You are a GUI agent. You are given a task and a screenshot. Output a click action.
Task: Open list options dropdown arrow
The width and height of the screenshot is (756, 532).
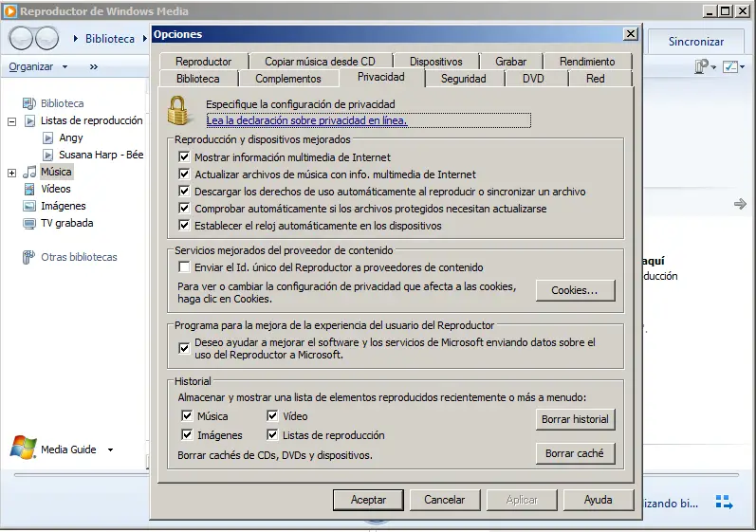742,67
